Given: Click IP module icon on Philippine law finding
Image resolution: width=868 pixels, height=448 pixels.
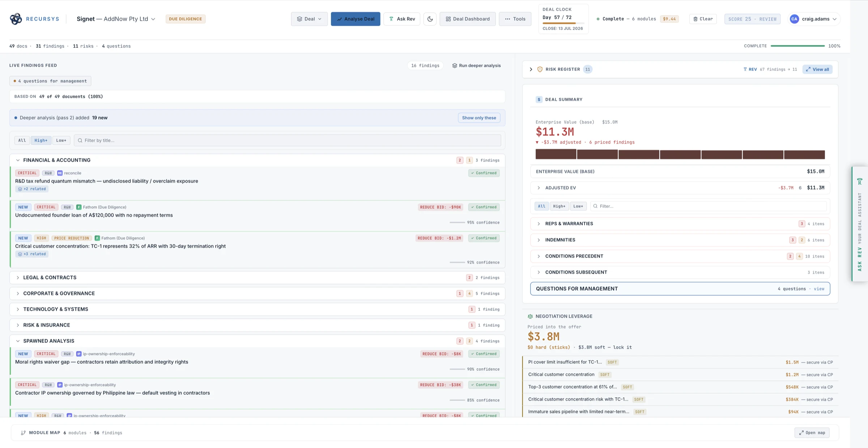Looking at the screenshot, I should pos(60,385).
